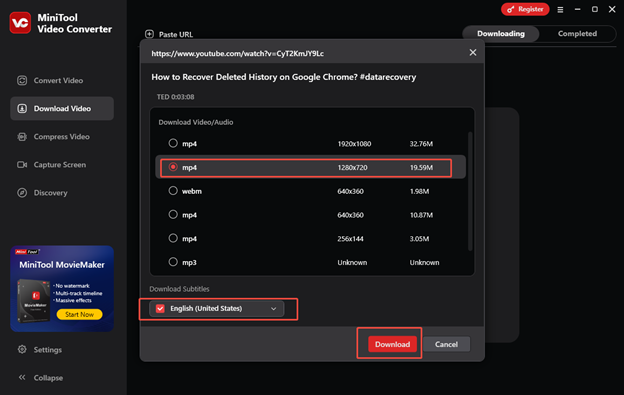The image size is (624, 395).
Task: Click the Convert Video menu label
Action: 58,80
